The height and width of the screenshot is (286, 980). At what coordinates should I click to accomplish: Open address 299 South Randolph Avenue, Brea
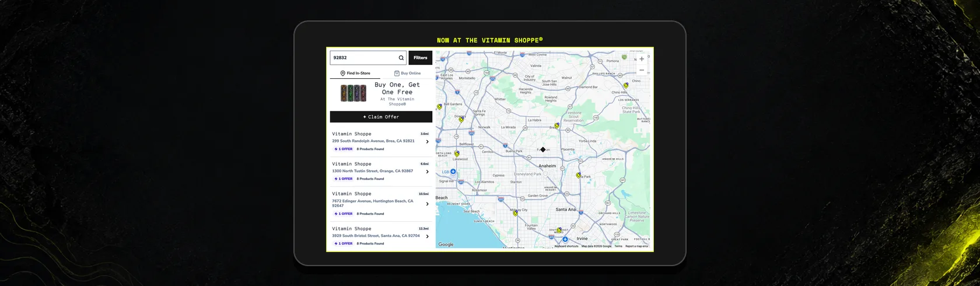(373, 141)
